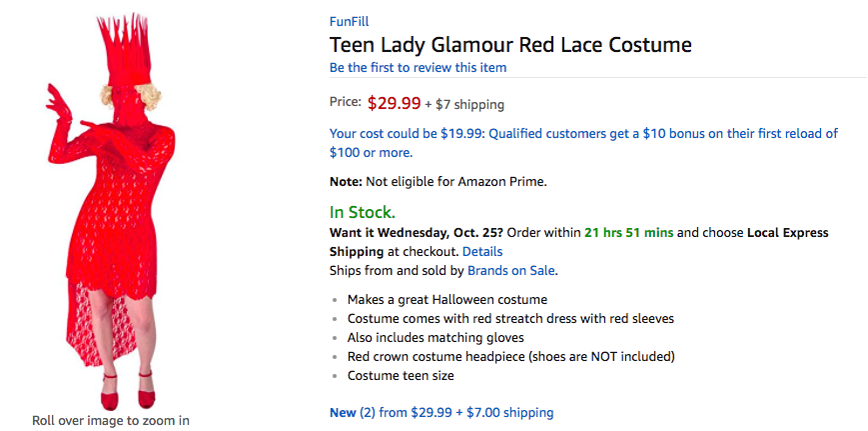Image resolution: width=868 pixels, height=431 pixels.
Task: Visit the 'Brands on Sale' seller link
Action: click(511, 271)
